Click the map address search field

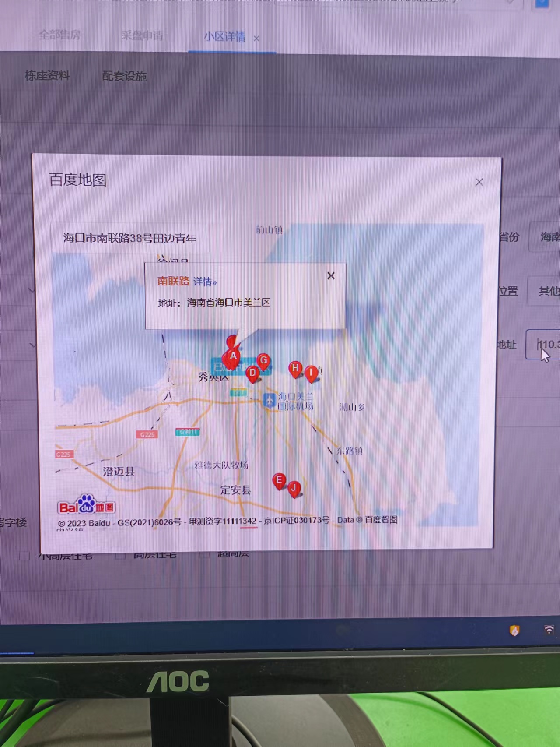130,239
